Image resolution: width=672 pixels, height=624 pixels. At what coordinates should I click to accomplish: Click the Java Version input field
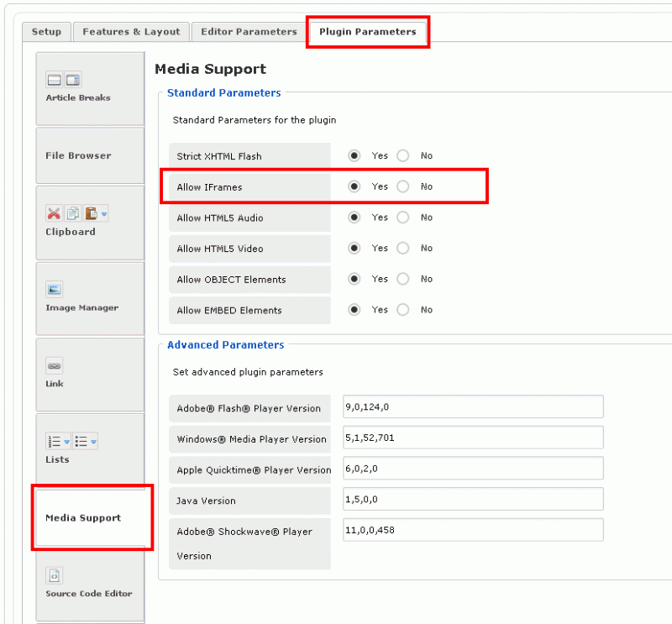(x=473, y=499)
